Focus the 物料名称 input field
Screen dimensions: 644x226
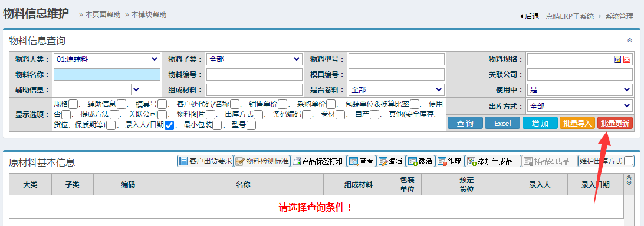click(x=107, y=75)
